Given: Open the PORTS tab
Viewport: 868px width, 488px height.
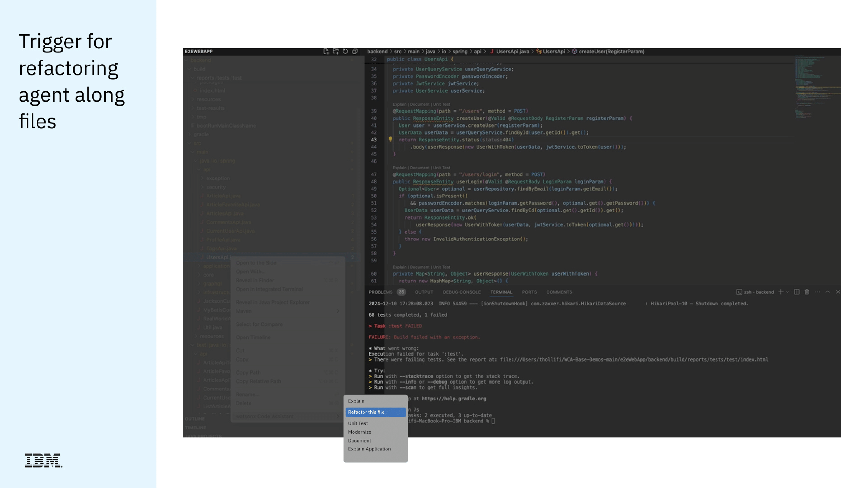Looking at the screenshot, I should click(x=529, y=292).
